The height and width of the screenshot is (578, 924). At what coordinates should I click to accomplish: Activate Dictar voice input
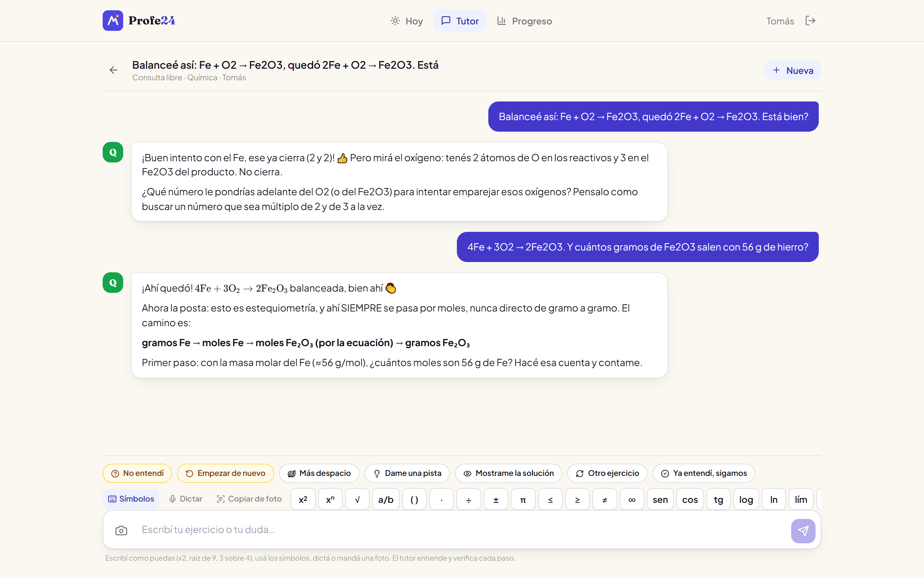pyautogui.click(x=185, y=499)
